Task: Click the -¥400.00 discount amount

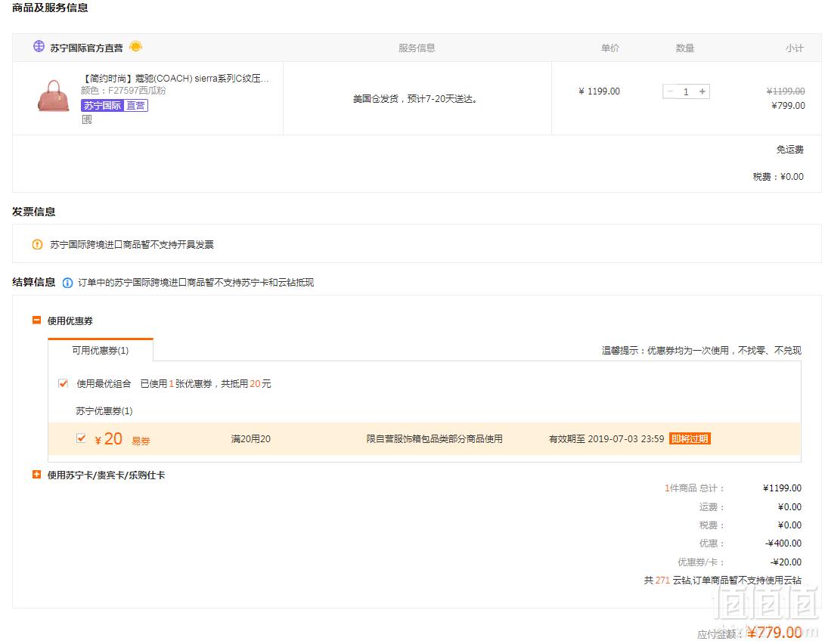Action: coord(783,543)
